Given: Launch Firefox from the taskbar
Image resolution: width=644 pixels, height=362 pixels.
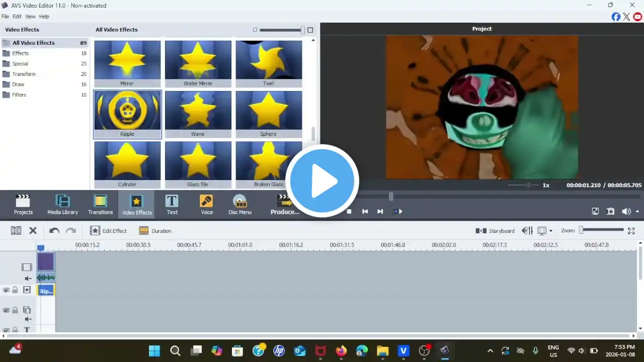Looking at the screenshot, I should [342, 350].
